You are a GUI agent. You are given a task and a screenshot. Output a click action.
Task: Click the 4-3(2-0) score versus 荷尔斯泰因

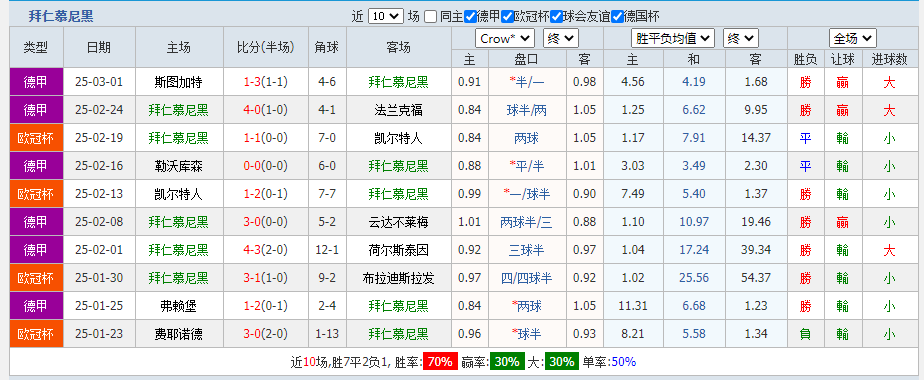click(266, 250)
